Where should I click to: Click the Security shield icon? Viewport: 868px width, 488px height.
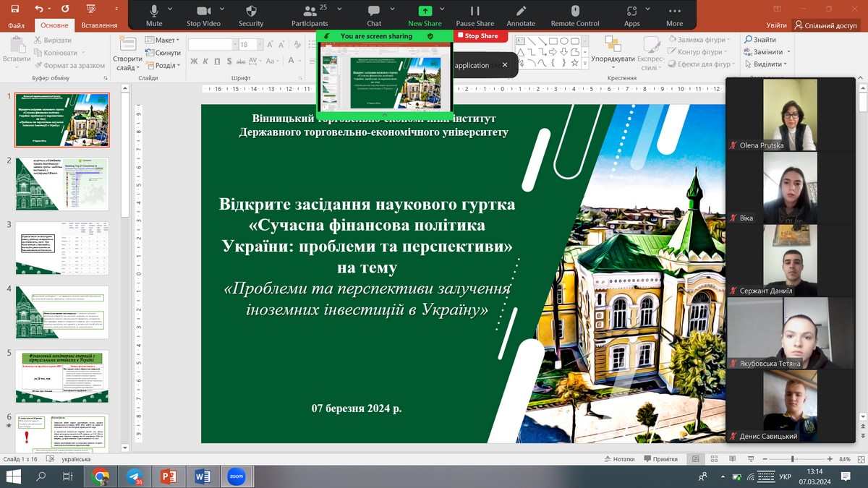tap(251, 12)
